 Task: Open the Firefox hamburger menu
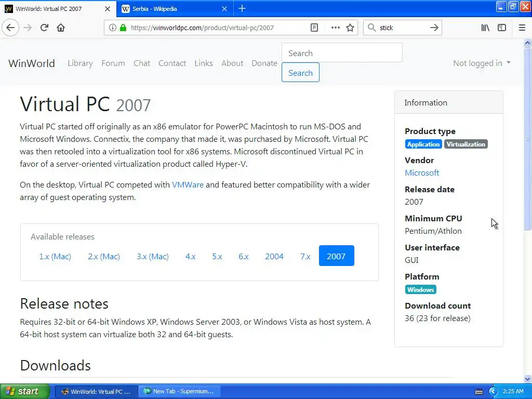coord(522,28)
